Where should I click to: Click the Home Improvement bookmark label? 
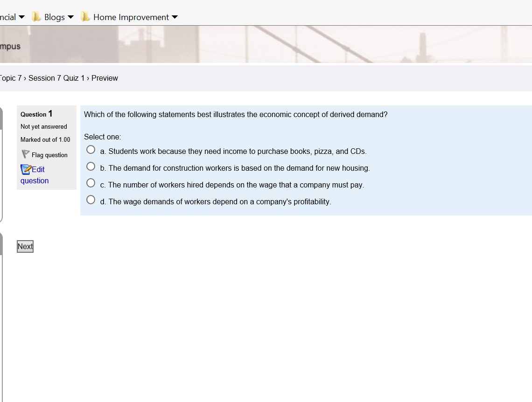131,17
